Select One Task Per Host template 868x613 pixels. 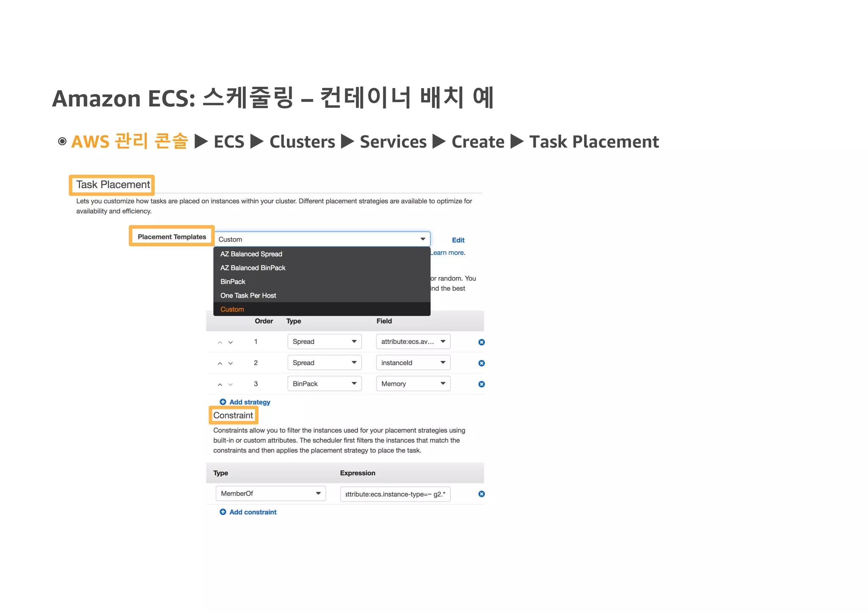(x=248, y=296)
